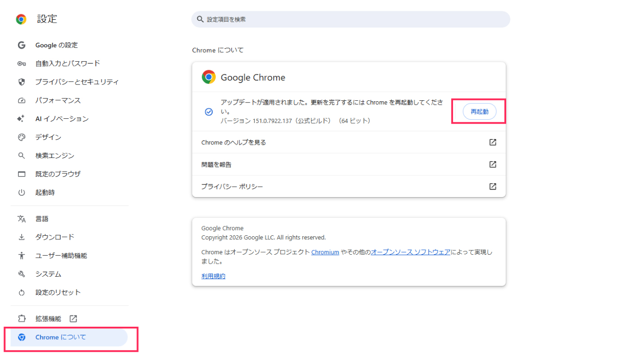Image resolution: width=644 pixels, height=360 pixels.
Task: Click the browser window icon for 既定のブラウザ
Action: point(21,174)
